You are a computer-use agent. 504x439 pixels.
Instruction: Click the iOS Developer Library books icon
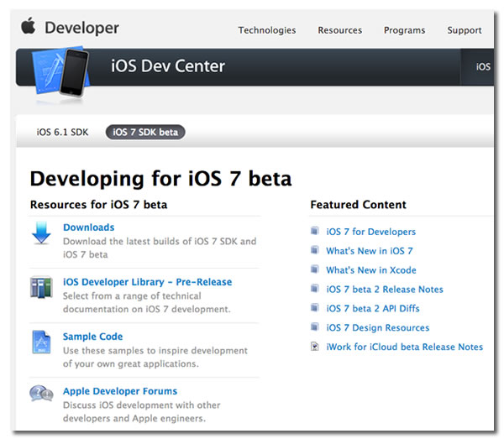tap(41, 287)
